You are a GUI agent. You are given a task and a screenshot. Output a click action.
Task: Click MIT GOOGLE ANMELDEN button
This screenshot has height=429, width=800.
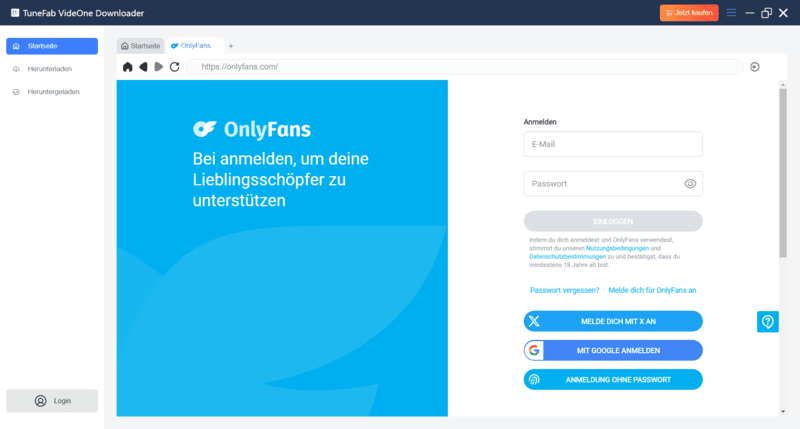tap(613, 350)
